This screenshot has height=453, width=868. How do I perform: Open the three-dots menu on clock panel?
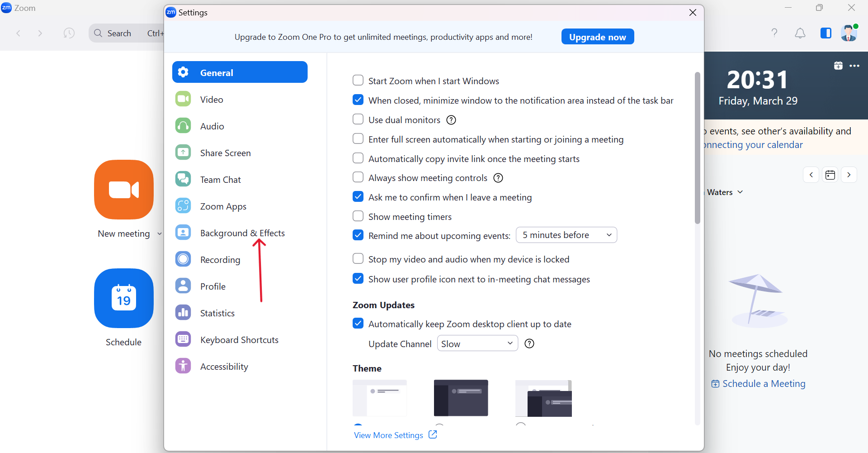854,66
